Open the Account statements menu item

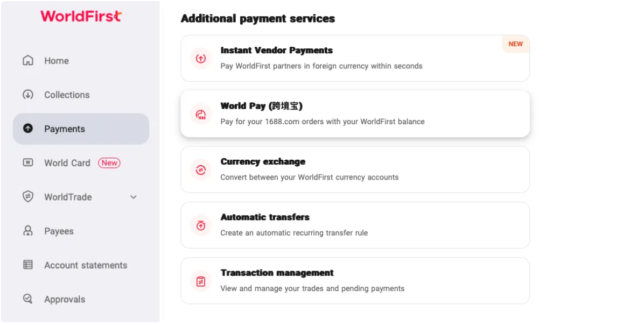[x=81, y=265]
